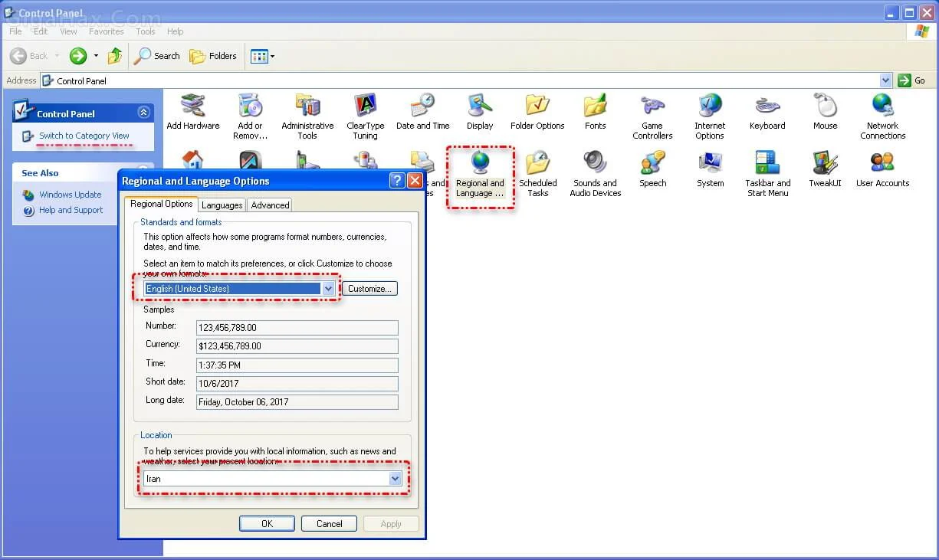Open the TweakUI icon

click(825, 164)
